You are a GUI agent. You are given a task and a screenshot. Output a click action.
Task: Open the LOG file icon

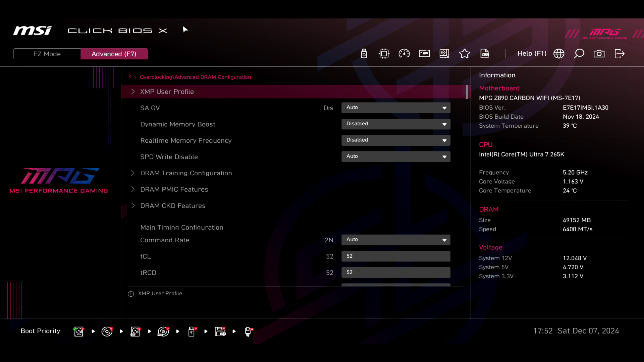(485, 54)
